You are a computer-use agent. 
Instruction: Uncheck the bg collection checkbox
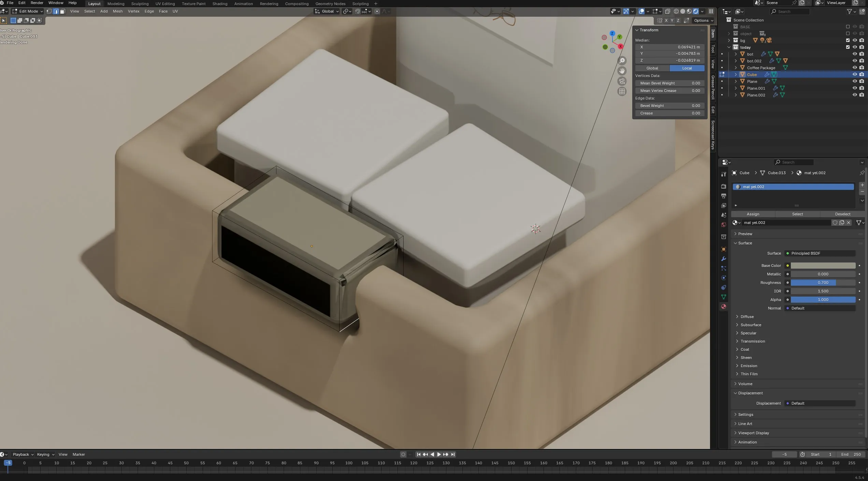point(848,40)
